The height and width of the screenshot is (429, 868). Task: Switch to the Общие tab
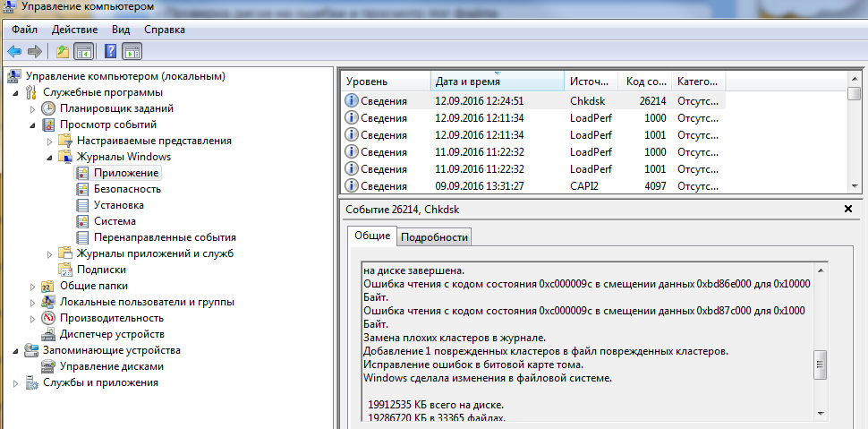[372, 236]
